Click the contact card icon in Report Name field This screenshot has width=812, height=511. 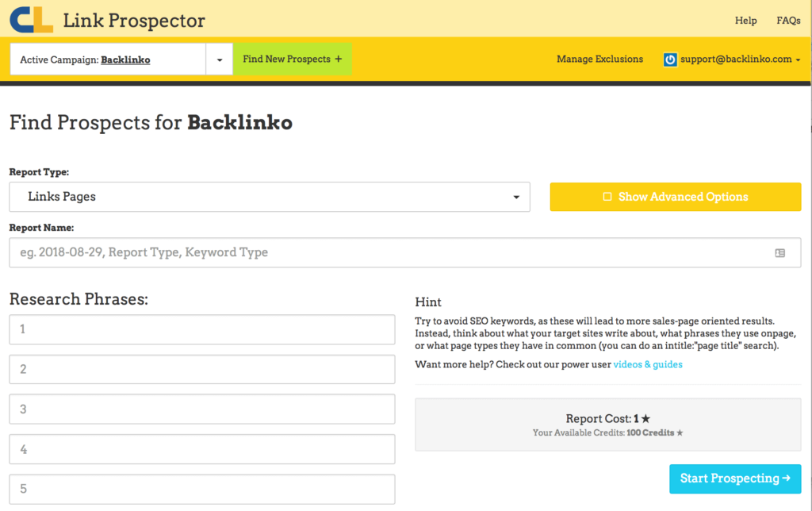click(780, 252)
